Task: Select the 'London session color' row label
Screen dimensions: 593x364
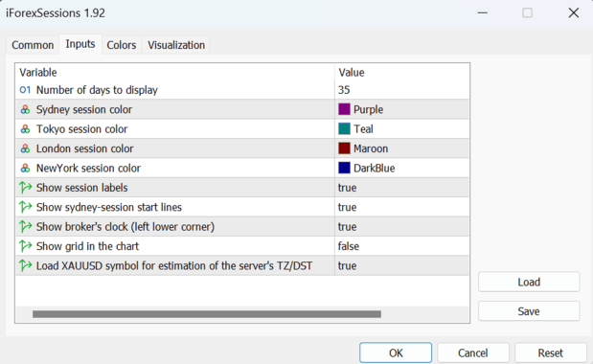Action: 84,148
